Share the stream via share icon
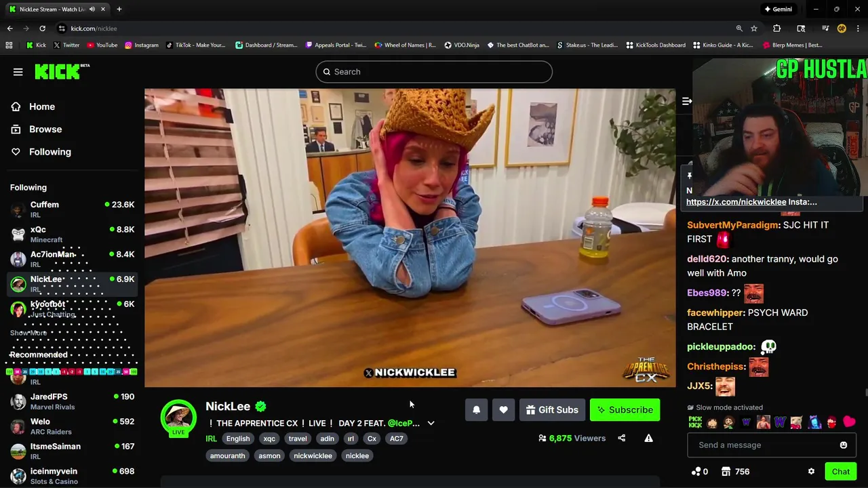This screenshot has height=488, width=868. [x=621, y=439]
